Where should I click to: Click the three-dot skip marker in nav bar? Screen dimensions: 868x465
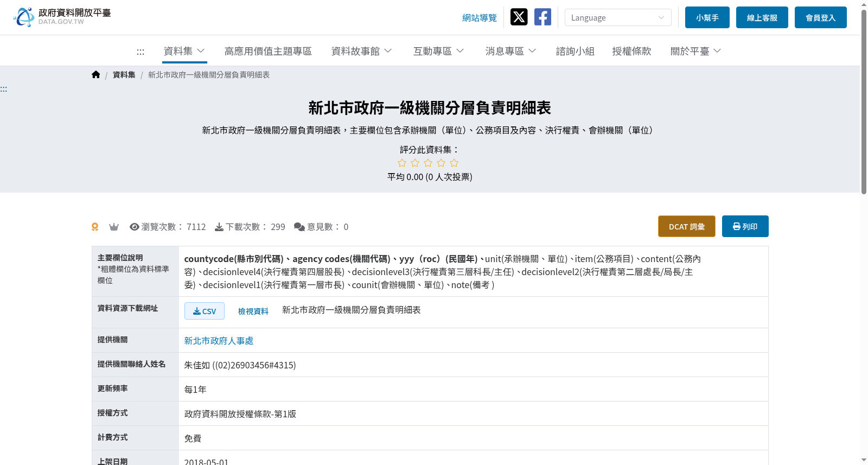(x=141, y=52)
